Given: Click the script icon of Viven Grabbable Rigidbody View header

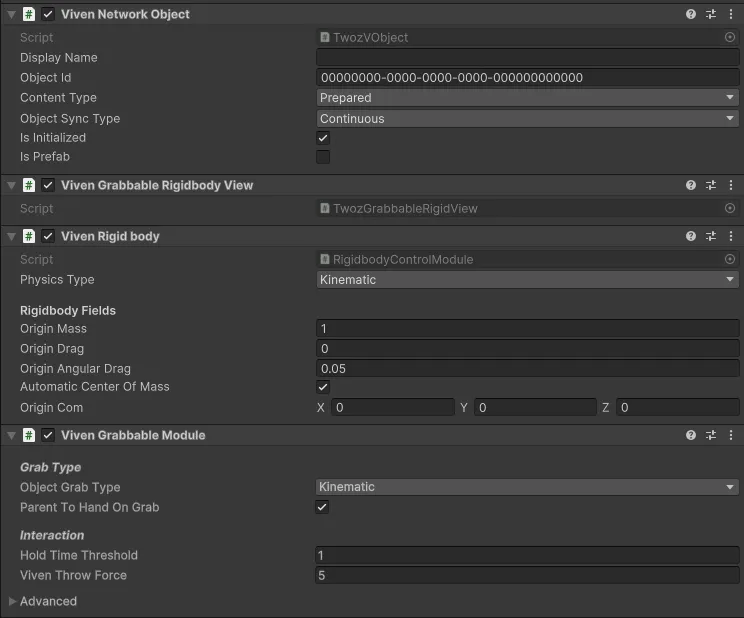Looking at the screenshot, I should tap(29, 185).
